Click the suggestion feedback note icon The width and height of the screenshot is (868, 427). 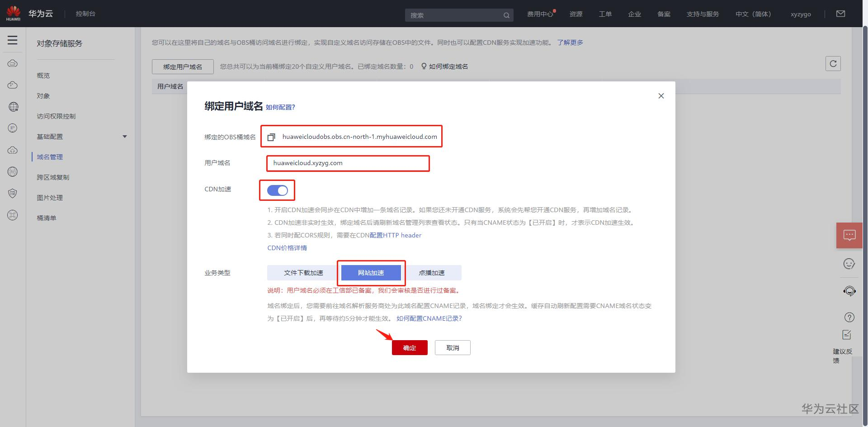[x=847, y=335]
